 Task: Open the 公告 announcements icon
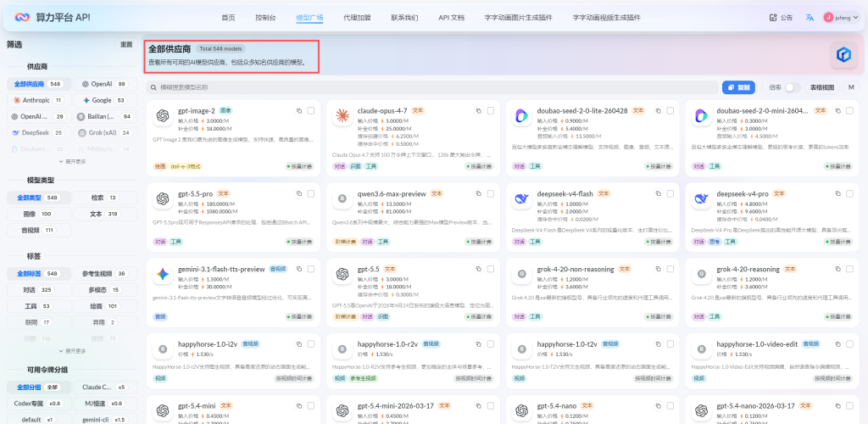click(773, 18)
